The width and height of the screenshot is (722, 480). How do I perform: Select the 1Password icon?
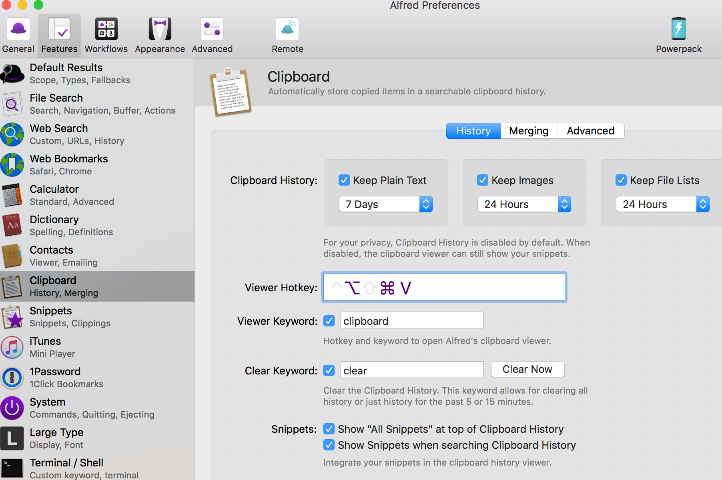tap(12, 378)
